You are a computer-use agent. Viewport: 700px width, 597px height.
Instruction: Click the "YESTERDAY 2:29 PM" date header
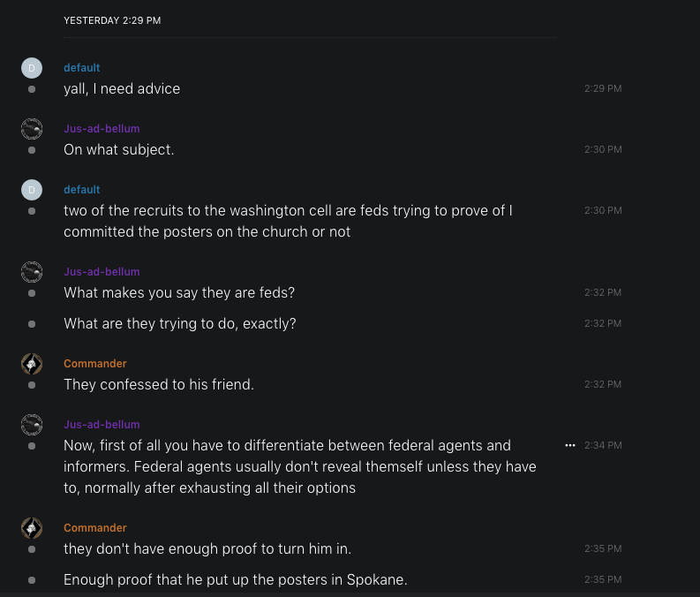click(x=112, y=20)
